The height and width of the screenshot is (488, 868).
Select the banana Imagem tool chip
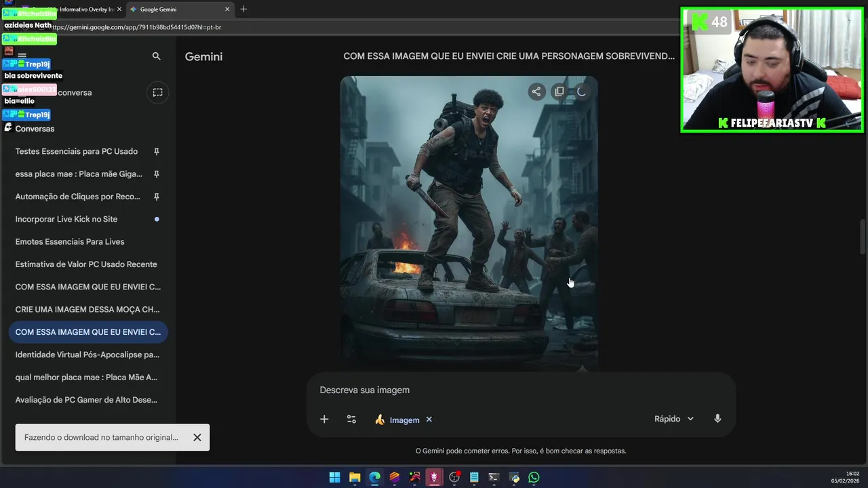coord(397,420)
